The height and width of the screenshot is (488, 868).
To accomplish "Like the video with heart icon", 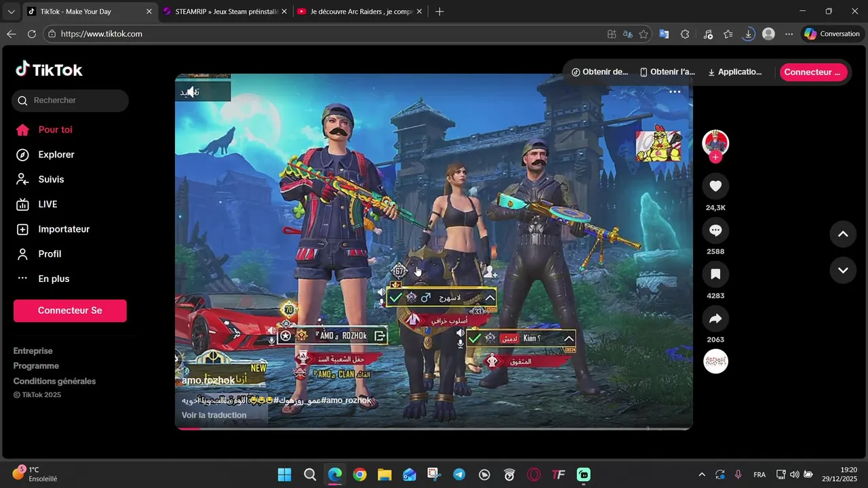I will click(x=715, y=186).
